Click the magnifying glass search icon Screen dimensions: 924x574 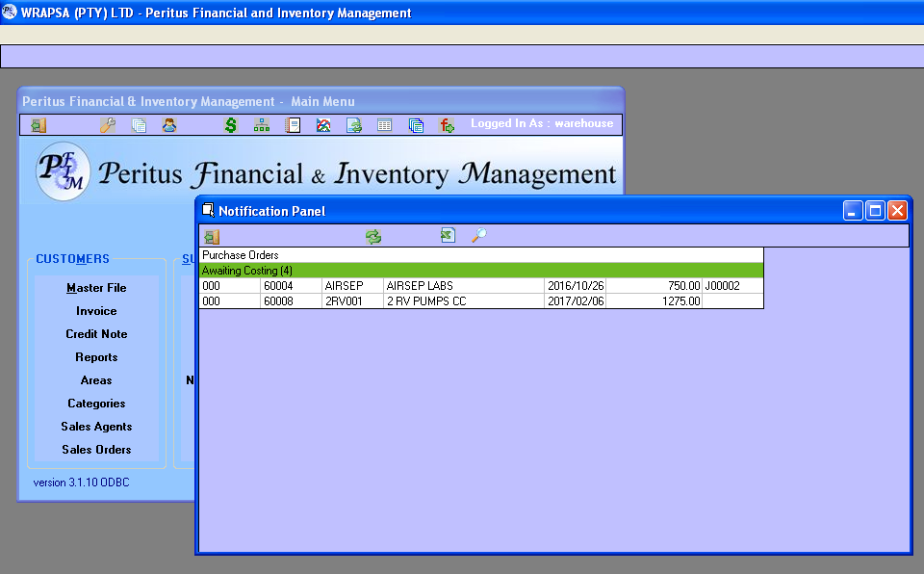tap(479, 235)
